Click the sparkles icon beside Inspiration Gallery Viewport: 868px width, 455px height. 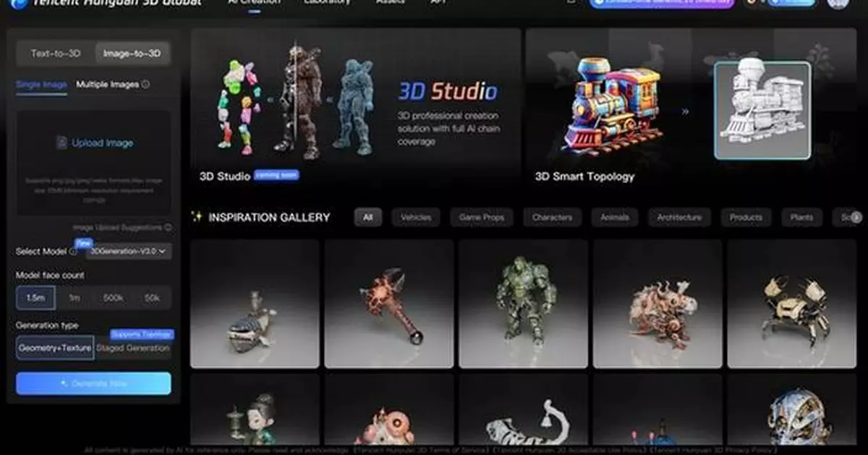195,217
